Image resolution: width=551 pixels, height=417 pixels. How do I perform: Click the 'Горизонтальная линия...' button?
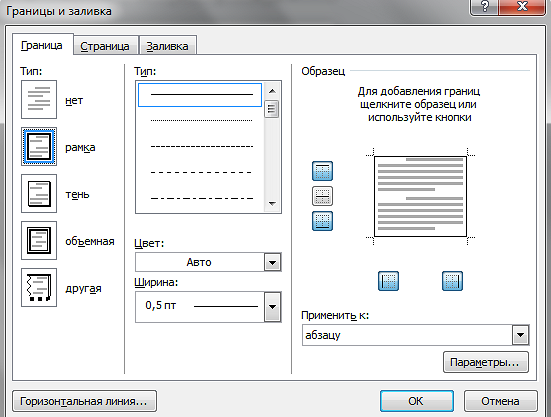tap(84, 401)
